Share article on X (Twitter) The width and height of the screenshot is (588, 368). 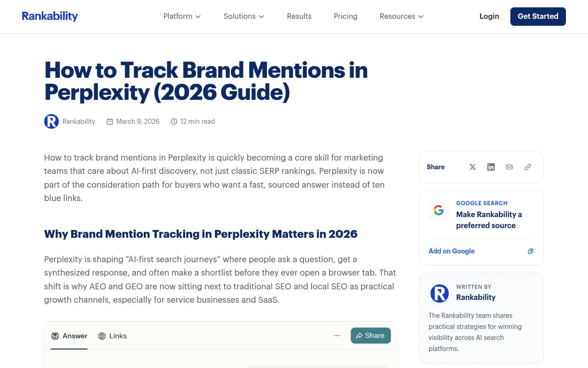[x=473, y=167]
